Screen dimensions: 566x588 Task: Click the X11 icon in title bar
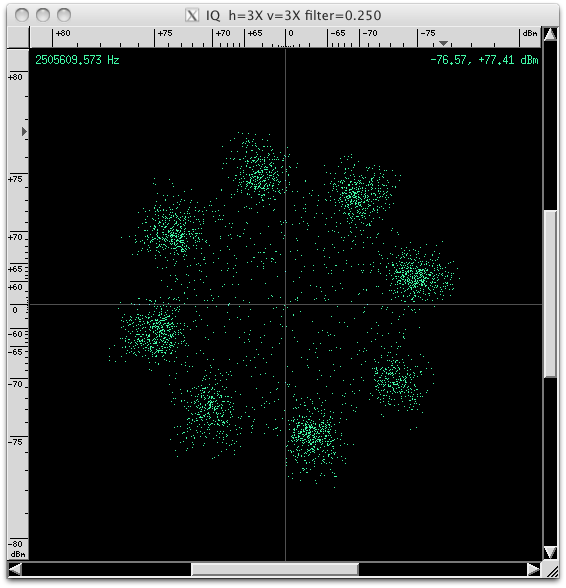[x=192, y=15]
